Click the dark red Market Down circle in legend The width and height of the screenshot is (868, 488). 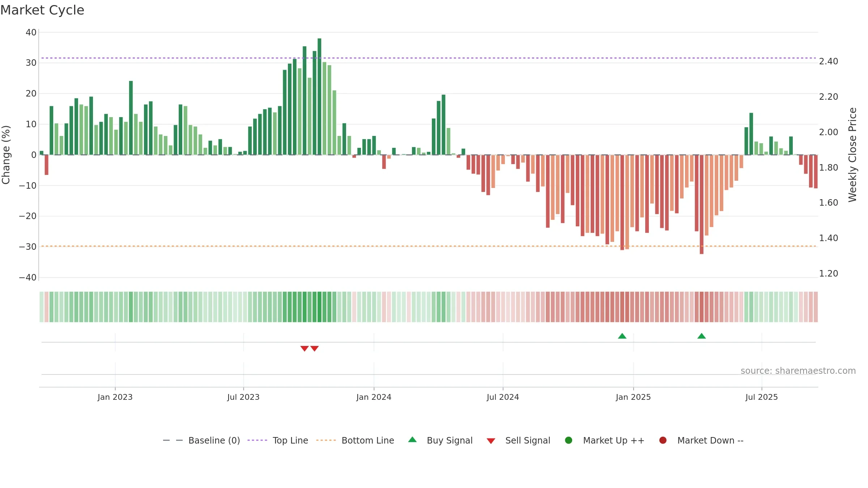(663, 440)
